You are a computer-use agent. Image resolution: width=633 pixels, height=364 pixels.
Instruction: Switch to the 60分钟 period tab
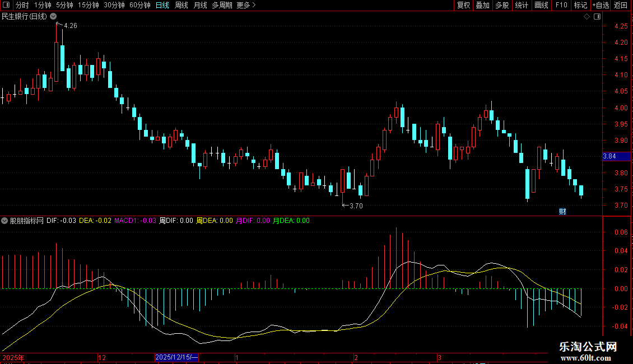point(139,5)
